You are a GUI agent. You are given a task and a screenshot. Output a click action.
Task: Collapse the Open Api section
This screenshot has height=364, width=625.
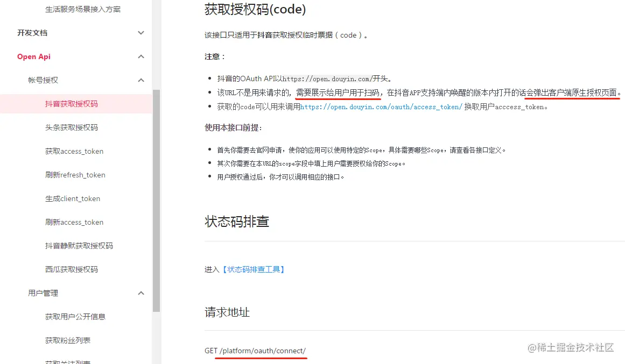141,56
